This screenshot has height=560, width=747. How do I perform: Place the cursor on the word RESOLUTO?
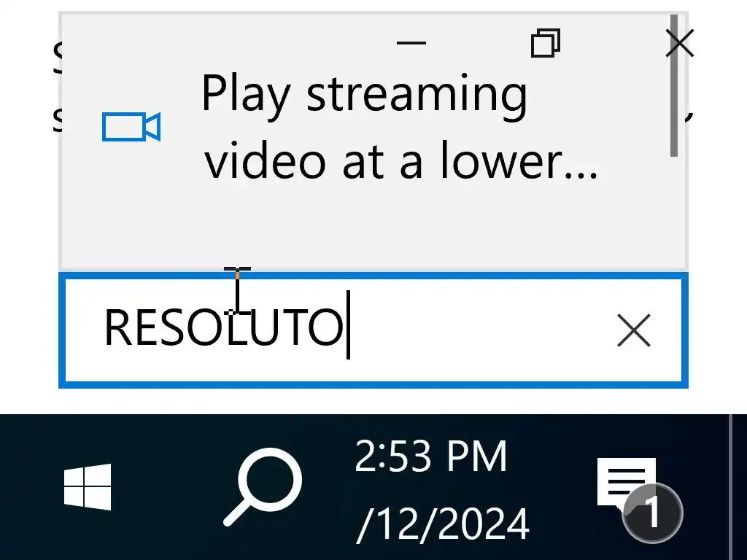(223, 327)
